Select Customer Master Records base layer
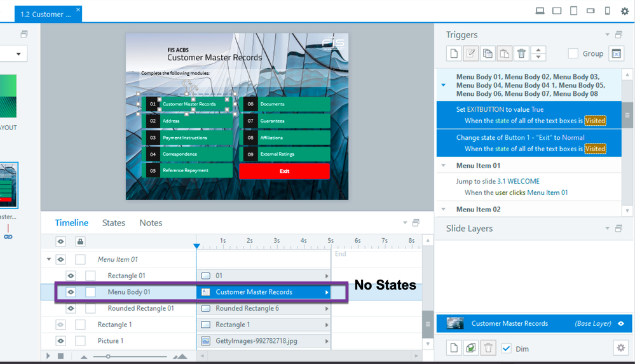The width and height of the screenshot is (635, 364). coord(534,323)
